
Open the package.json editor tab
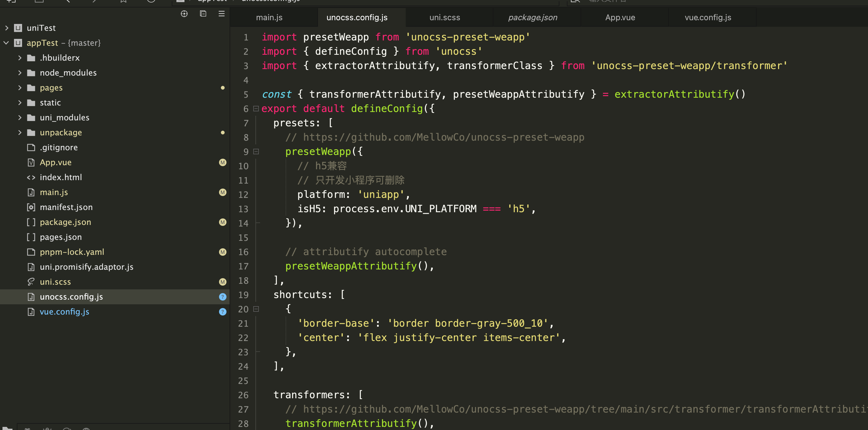[532, 17]
